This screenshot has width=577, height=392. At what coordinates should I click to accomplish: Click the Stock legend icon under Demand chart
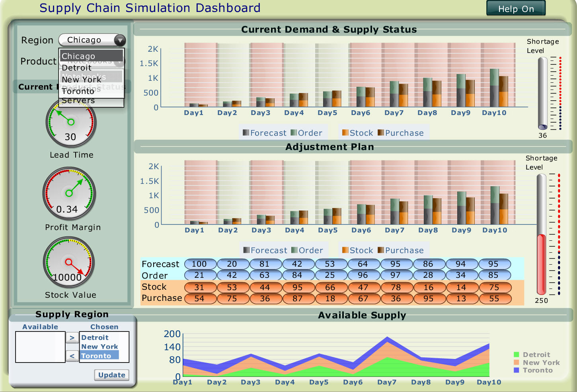(x=346, y=133)
